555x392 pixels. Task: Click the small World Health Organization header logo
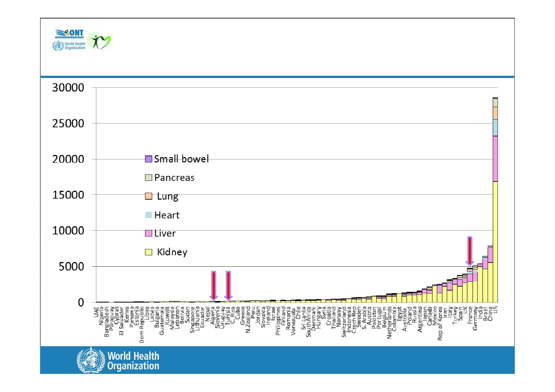pos(69,46)
